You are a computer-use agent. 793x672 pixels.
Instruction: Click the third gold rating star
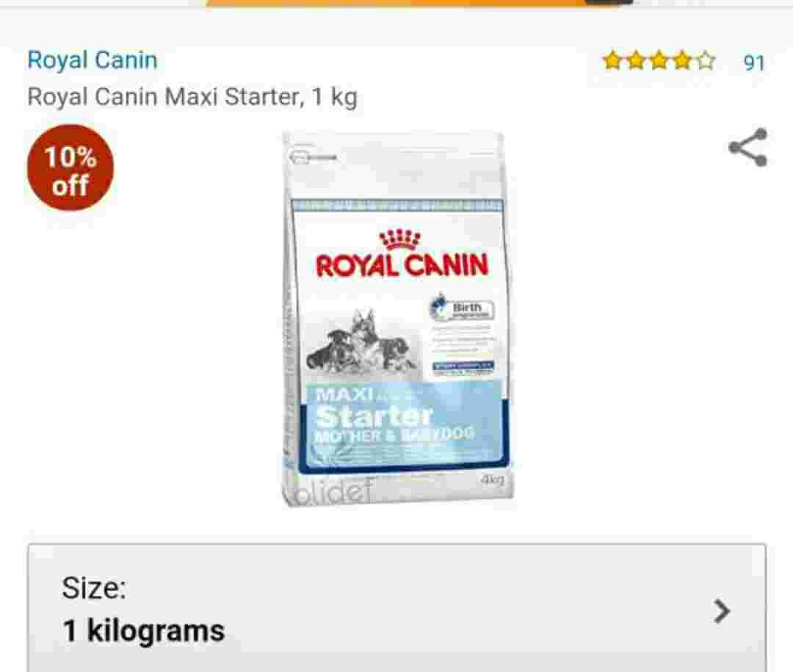pyautogui.click(x=659, y=61)
